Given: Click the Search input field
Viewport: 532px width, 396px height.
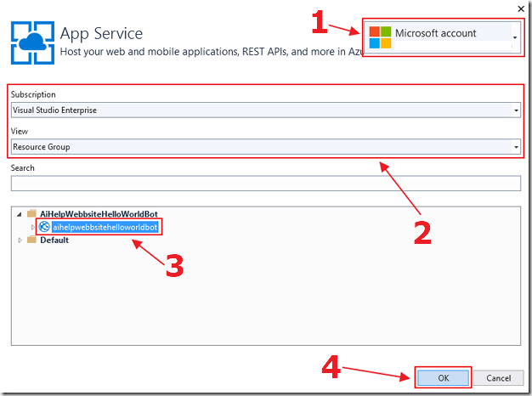Looking at the screenshot, I should [266, 184].
